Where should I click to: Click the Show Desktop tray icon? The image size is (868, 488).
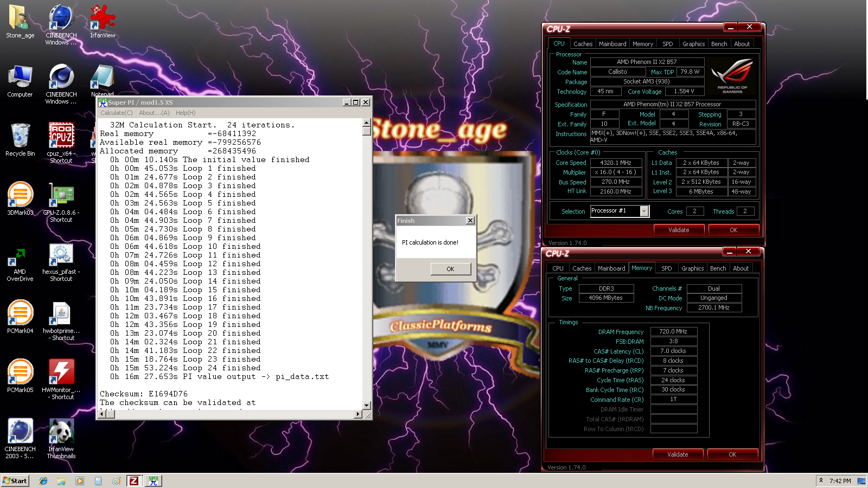click(861, 481)
